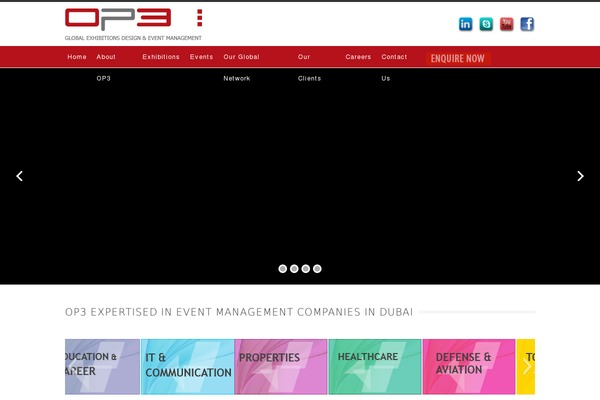Open IT & Communication category tile
Image resolution: width=600 pixels, height=400 pixels.
188,367
